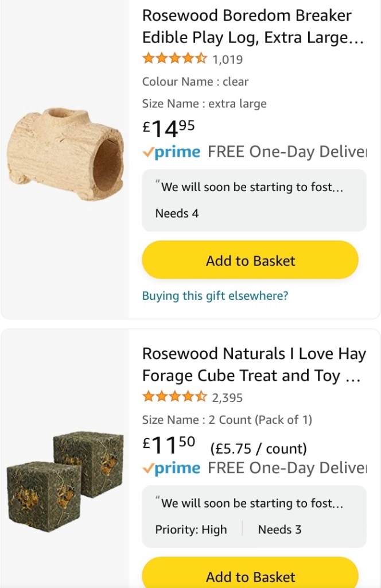Add Edible Play Log to Basket
This screenshot has width=381, height=588.
(x=250, y=260)
